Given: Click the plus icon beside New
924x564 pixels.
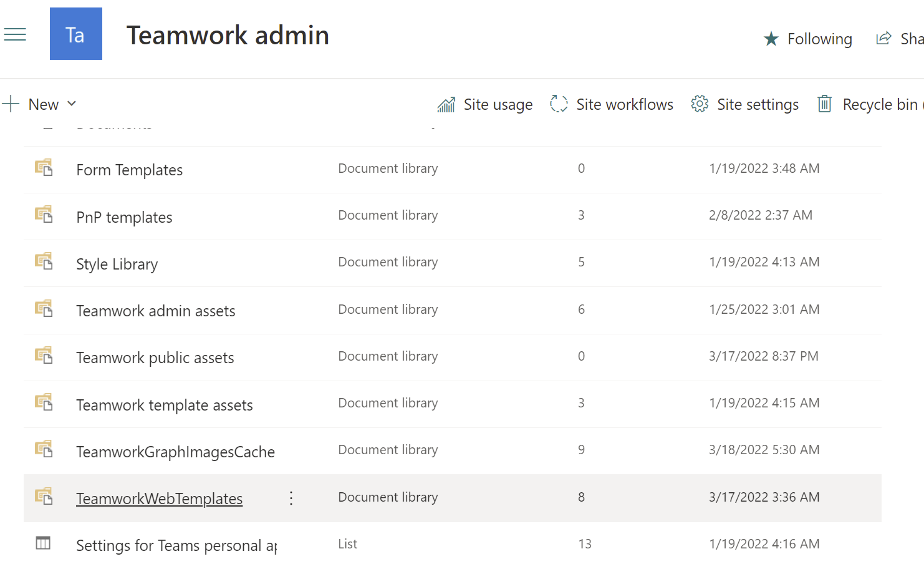Looking at the screenshot, I should click(11, 104).
